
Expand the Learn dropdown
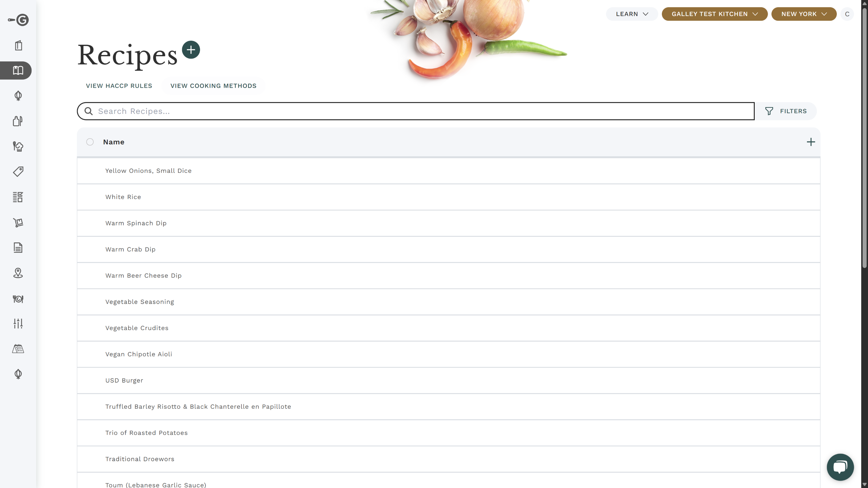(x=632, y=14)
